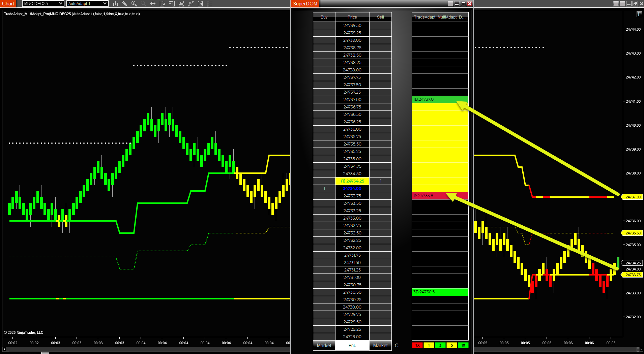The image size is (644, 354).
Task: Activate the crosshair cursor tool
Action: coord(153,4)
